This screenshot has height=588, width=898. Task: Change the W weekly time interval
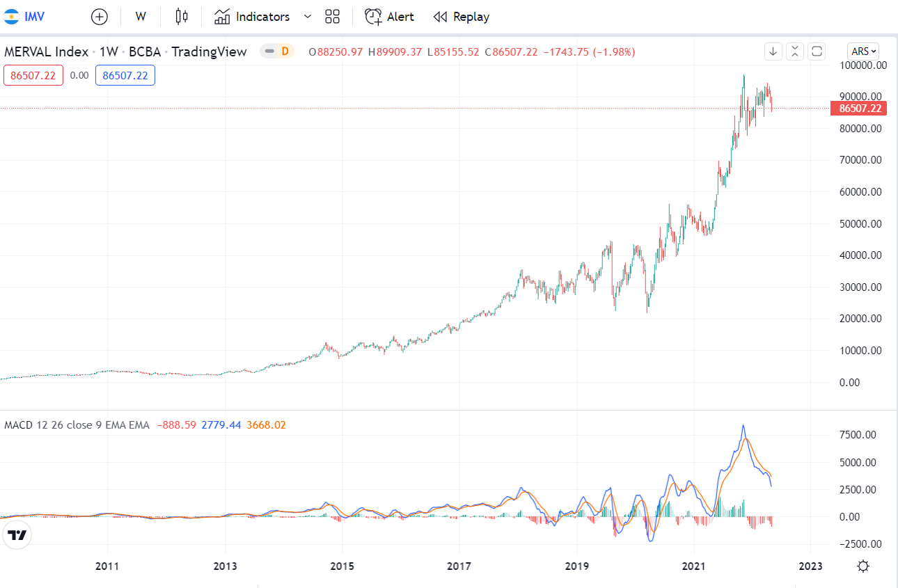pyautogui.click(x=141, y=17)
